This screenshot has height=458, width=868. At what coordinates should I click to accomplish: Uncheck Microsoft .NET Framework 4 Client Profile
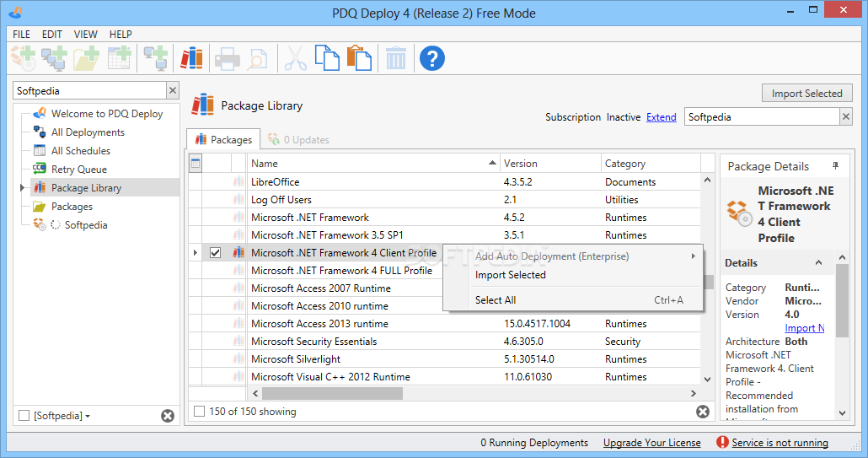216,252
